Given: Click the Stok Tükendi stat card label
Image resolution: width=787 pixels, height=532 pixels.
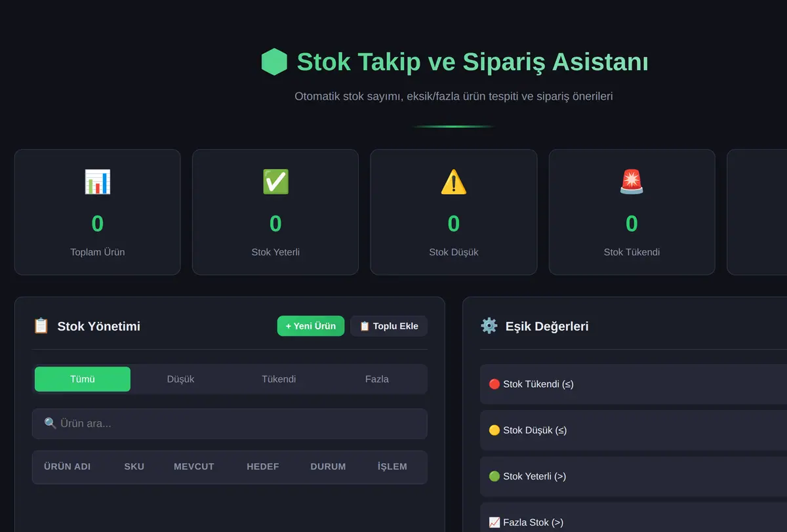Looking at the screenshot, I should coord(632,252).
